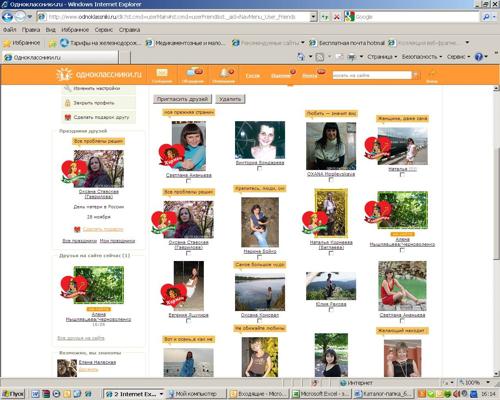Click the Пригласить друзей button
This screenshot has width=500, height=400.
182,99
